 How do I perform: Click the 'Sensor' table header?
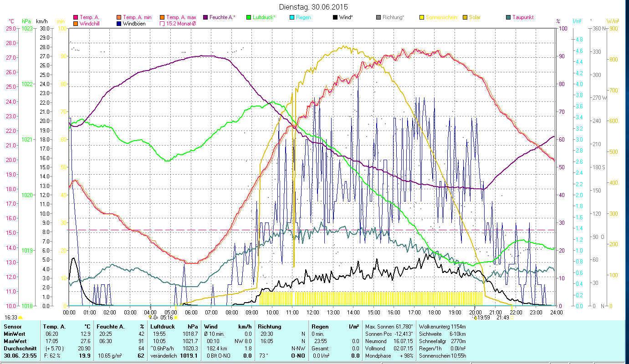click(x=12, y=327)
